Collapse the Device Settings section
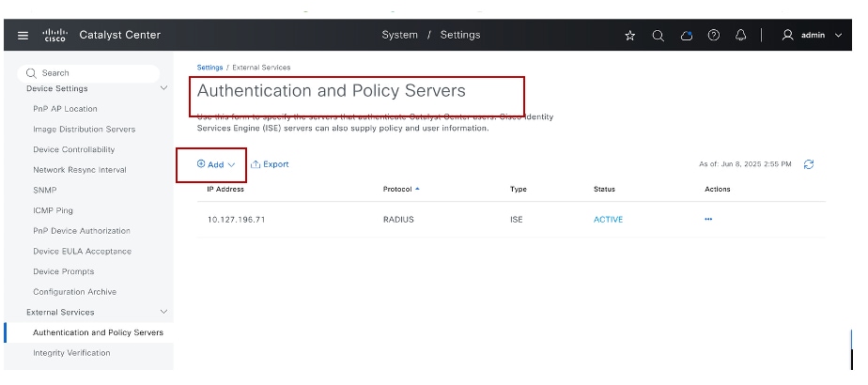The image size is (868, 385). click(x=163, y=88)
